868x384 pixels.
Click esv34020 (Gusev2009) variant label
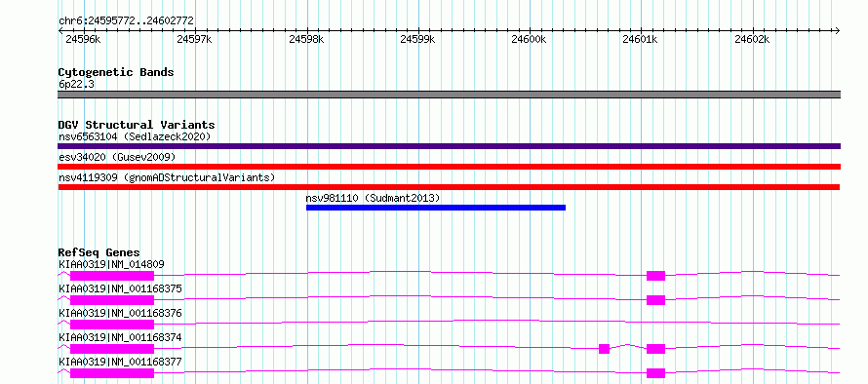tap(117, 157)
